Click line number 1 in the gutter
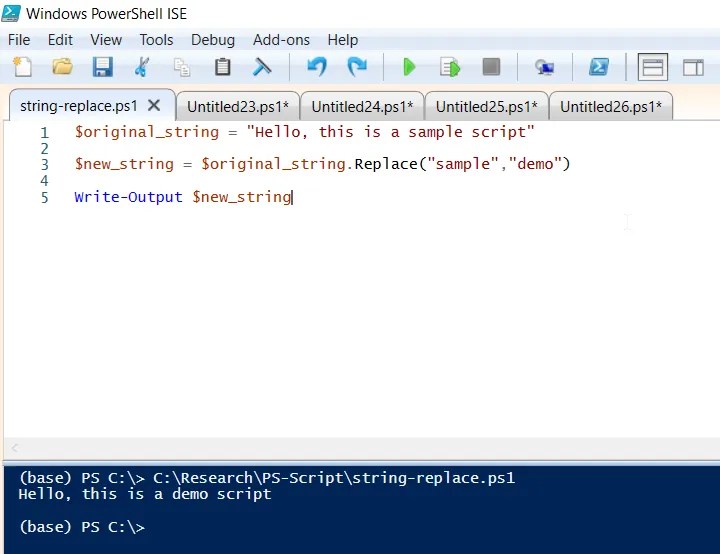 pos(44,133)
